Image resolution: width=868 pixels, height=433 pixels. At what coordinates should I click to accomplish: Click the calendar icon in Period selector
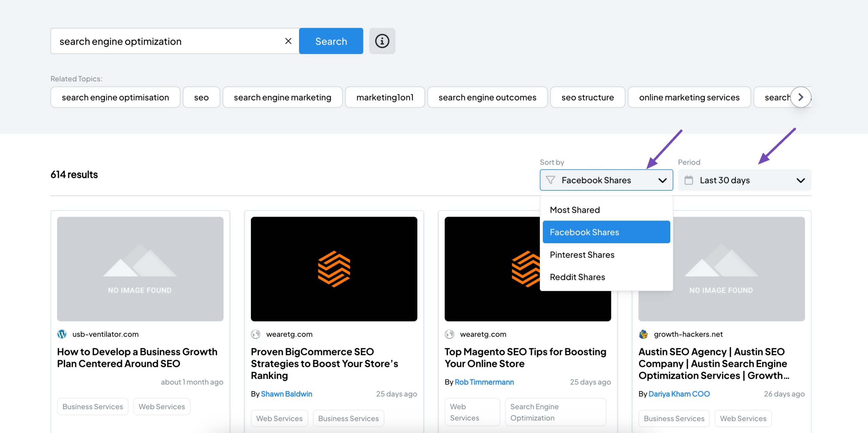click(x=689, y=180)
